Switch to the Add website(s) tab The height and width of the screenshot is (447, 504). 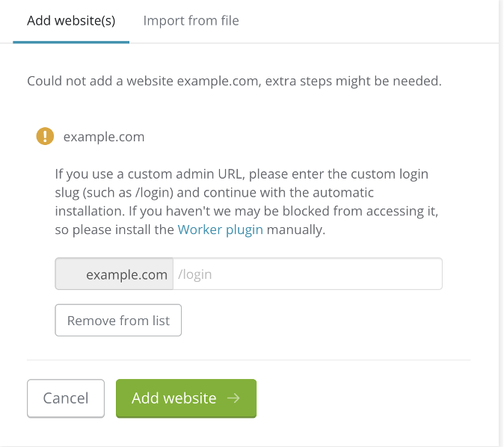point(71,20)
